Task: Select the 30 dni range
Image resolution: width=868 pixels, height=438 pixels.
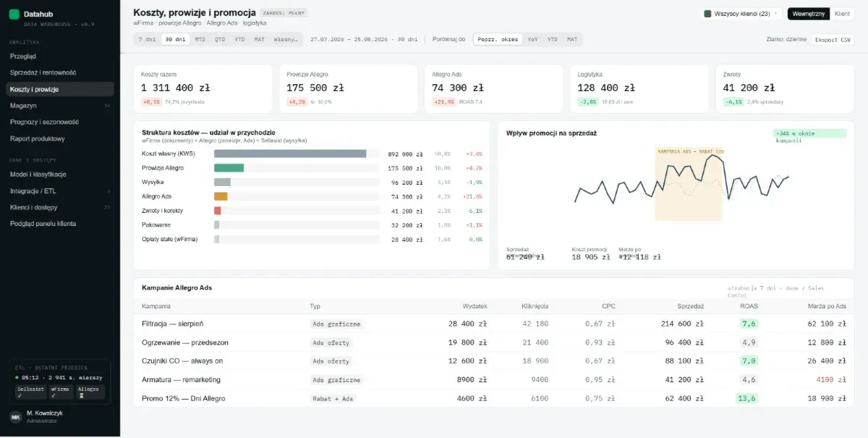Action: point(175,39)
